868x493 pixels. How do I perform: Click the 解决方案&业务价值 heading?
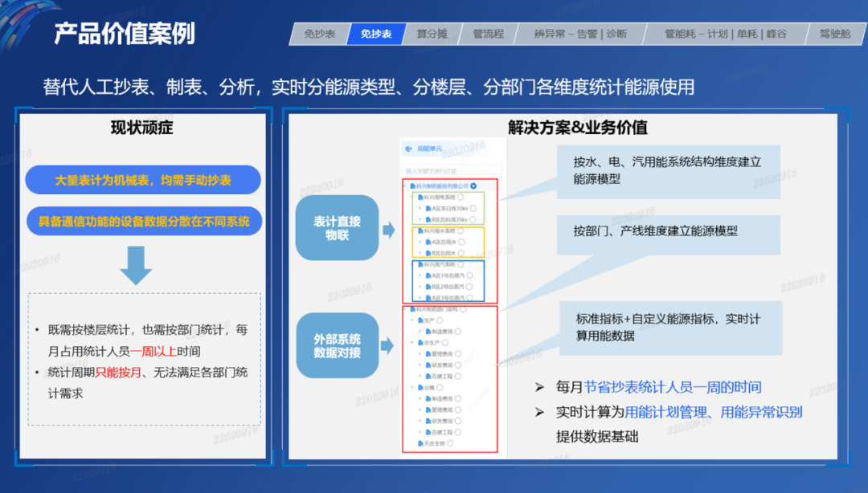point(577,128)
